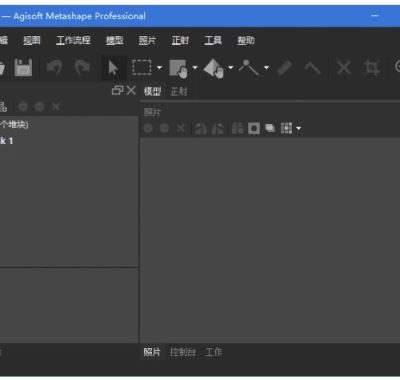Viewport: 400px width, 380px height.
Task: Switch to the 控制台 console tab
Action: (x=183, y=352)
